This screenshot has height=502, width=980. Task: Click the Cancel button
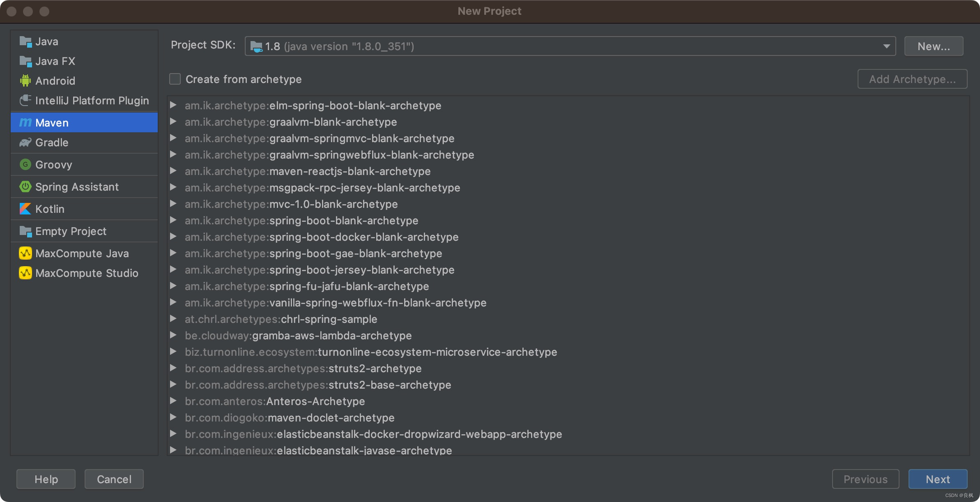114,479
